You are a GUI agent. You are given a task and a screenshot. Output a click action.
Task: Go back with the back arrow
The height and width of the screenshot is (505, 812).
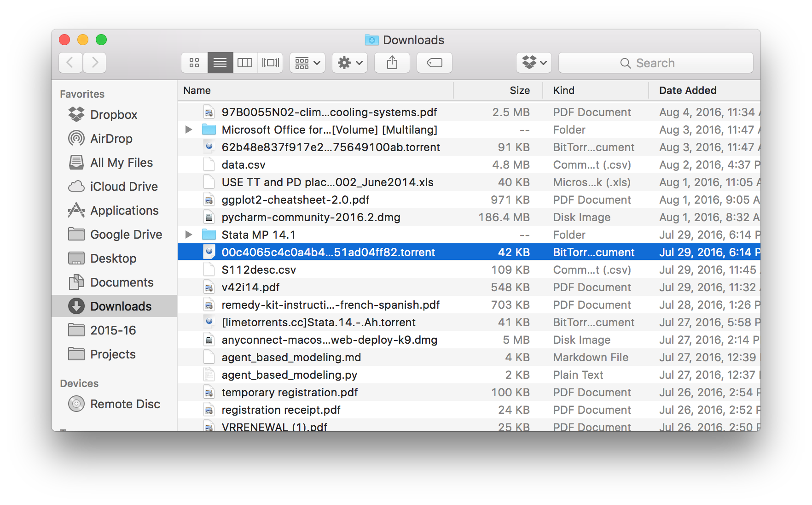(x=70, y=63)
